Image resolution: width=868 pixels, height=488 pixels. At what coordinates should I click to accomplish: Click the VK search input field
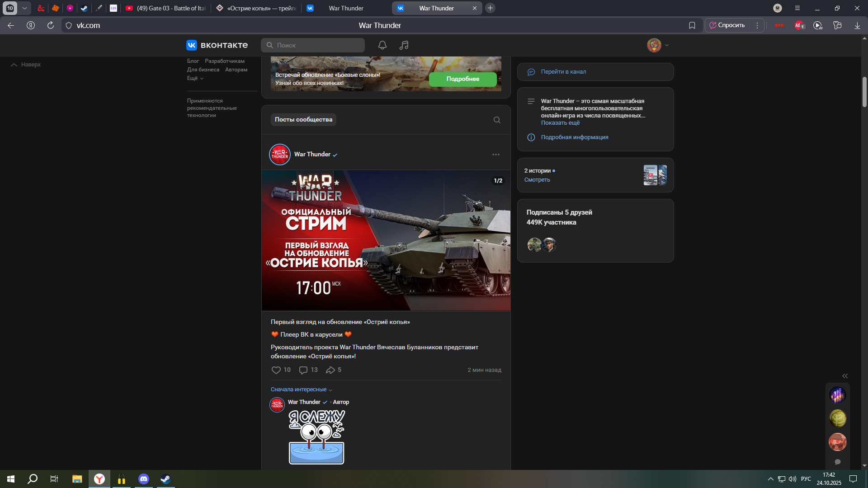(316, 45)
